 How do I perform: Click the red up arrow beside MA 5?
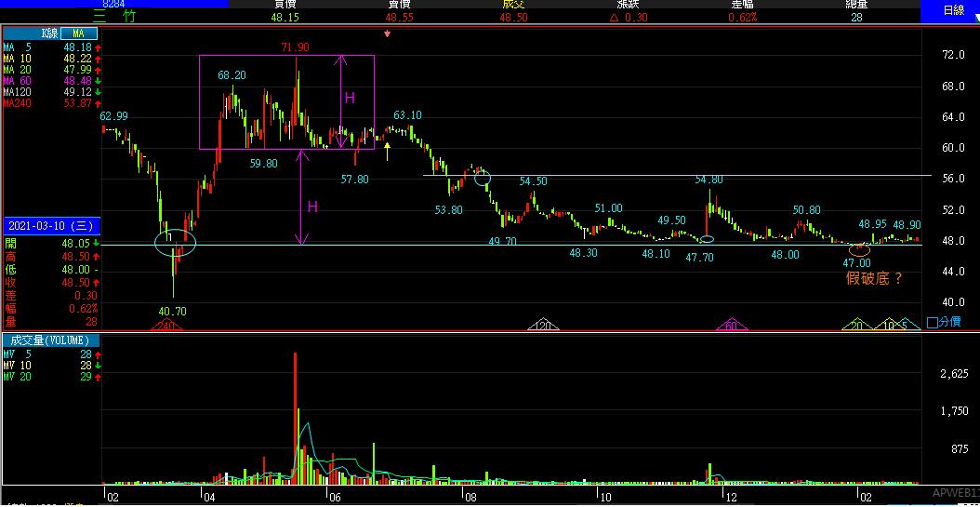[x=95, y=47]
